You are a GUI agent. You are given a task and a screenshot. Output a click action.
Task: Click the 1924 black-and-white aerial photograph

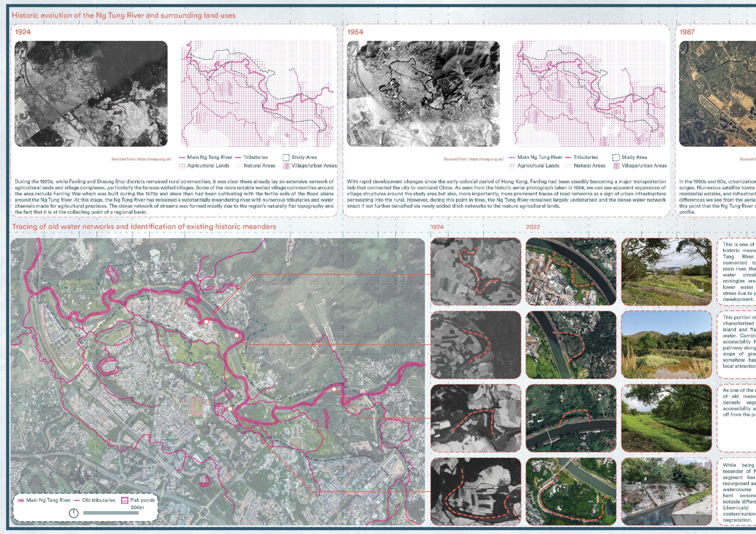[x=91, y=94]
